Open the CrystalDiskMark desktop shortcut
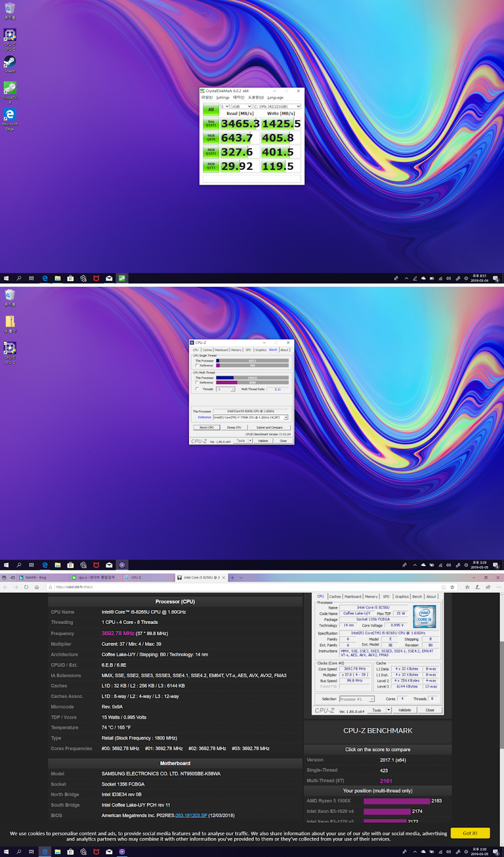 point(10,92)
